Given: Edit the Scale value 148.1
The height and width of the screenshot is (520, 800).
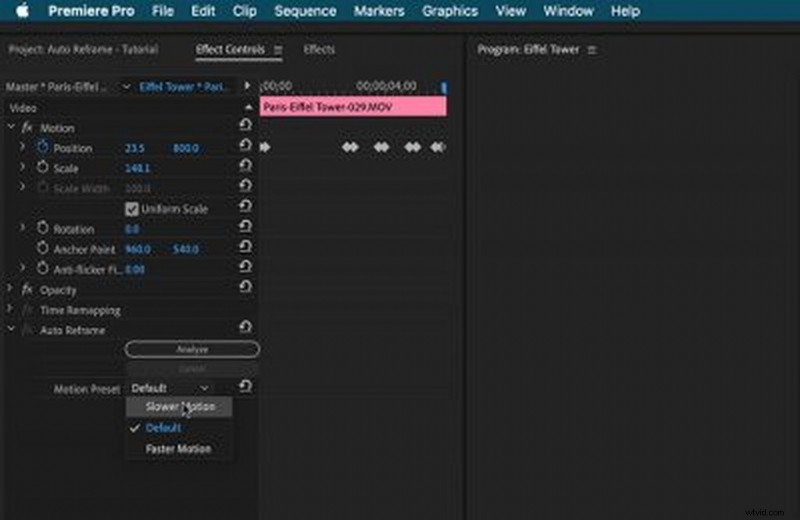Looking at the screenshot, I should point(137,168).
